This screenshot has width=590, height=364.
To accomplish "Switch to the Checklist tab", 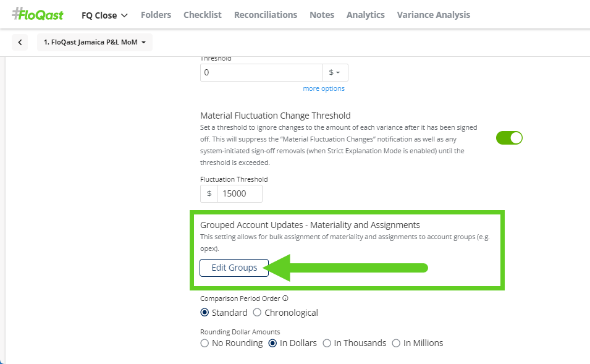I will [x=202, y=15].
